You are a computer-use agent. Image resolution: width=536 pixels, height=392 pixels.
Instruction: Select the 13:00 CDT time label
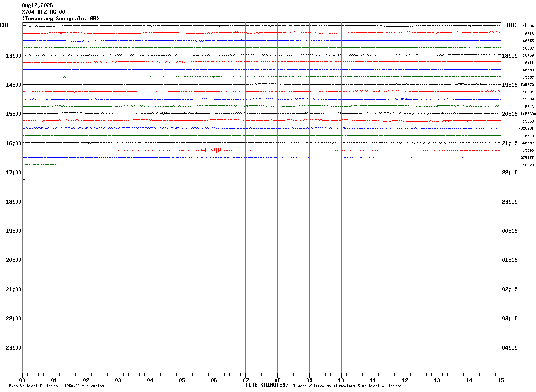pos(14,56)
